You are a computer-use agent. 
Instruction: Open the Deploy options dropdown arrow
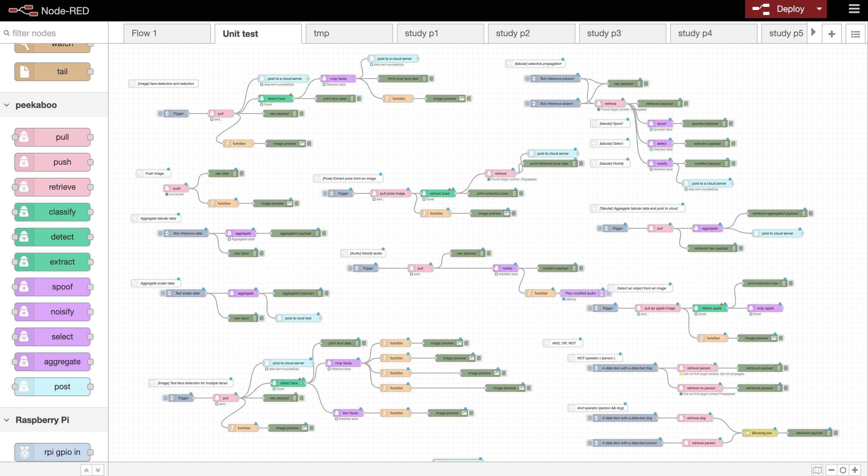pos(819,9)
